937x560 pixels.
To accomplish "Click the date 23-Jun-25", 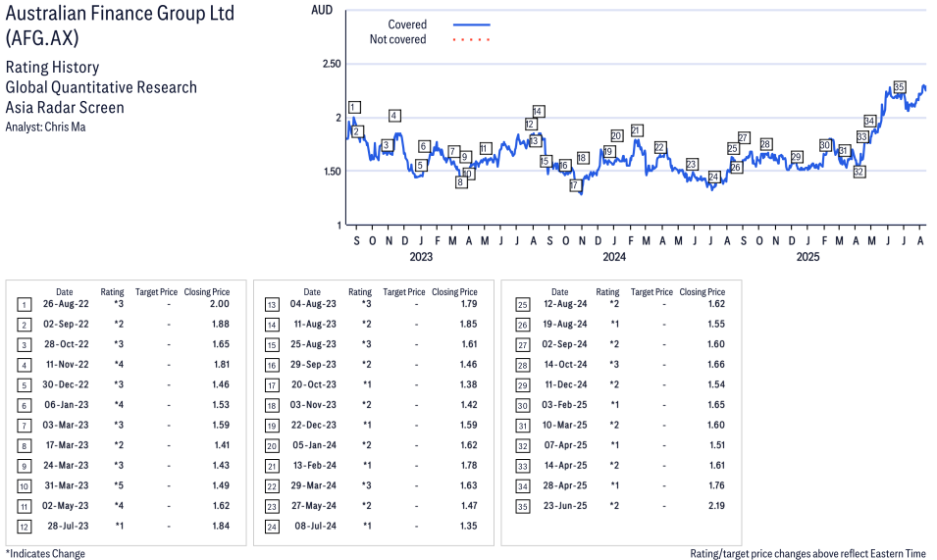I will [x=565, y=506].
